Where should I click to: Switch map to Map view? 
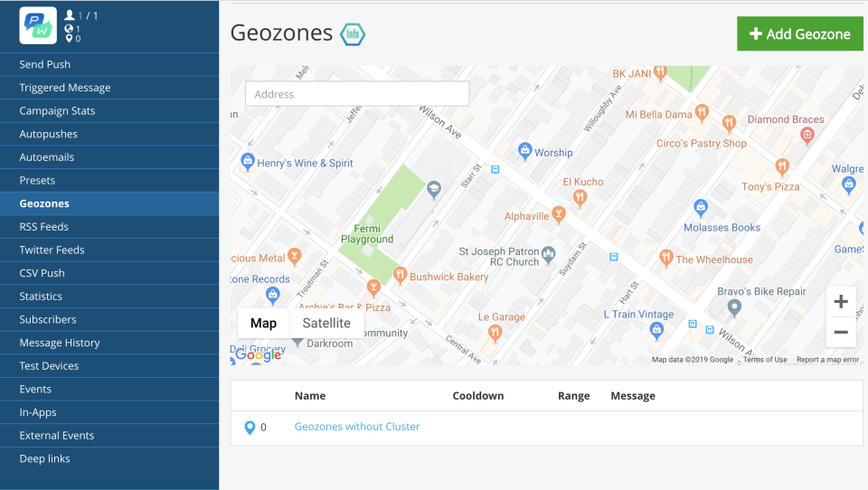pyautogui.click(x=263, y=323)
